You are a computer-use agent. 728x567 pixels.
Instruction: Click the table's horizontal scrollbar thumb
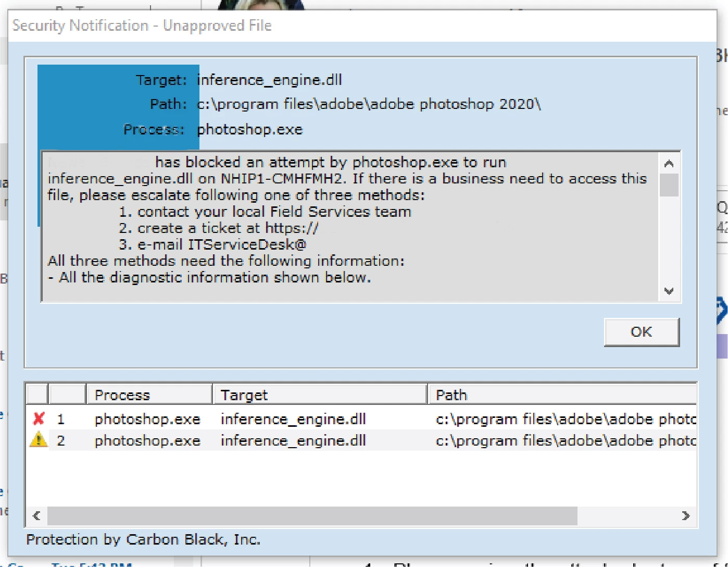point(312,515)
